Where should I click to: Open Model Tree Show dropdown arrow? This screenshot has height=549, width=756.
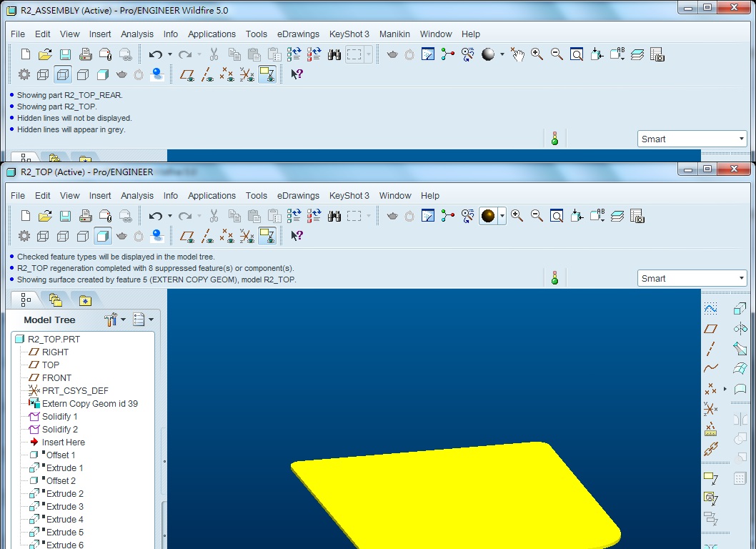tap(151, 320)
